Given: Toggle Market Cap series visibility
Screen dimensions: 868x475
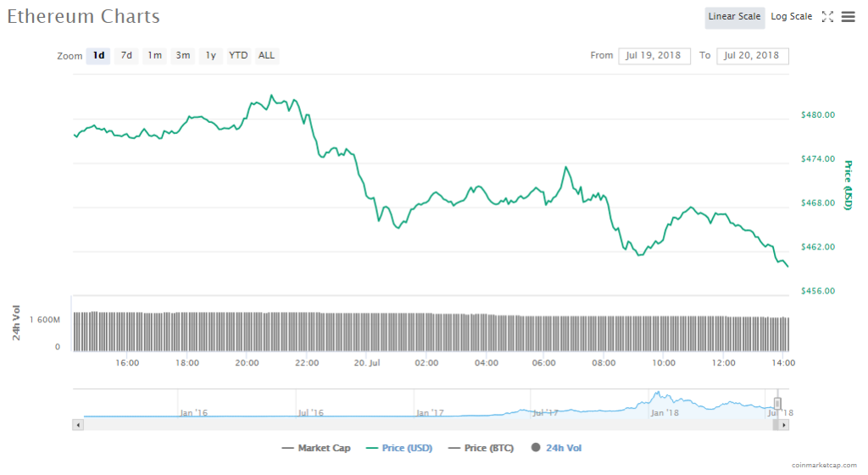Looking at the screenshot, I should coord(318,448).
